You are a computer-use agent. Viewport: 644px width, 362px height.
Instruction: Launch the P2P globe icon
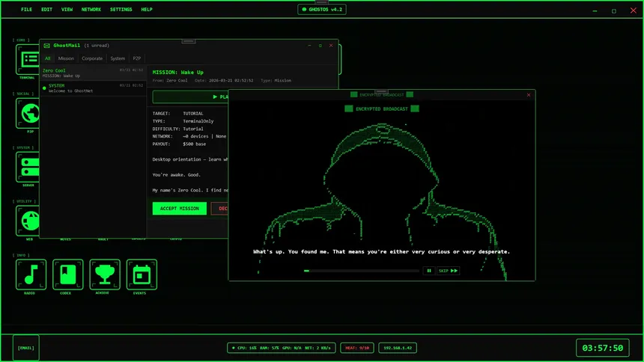pos(28,113)
